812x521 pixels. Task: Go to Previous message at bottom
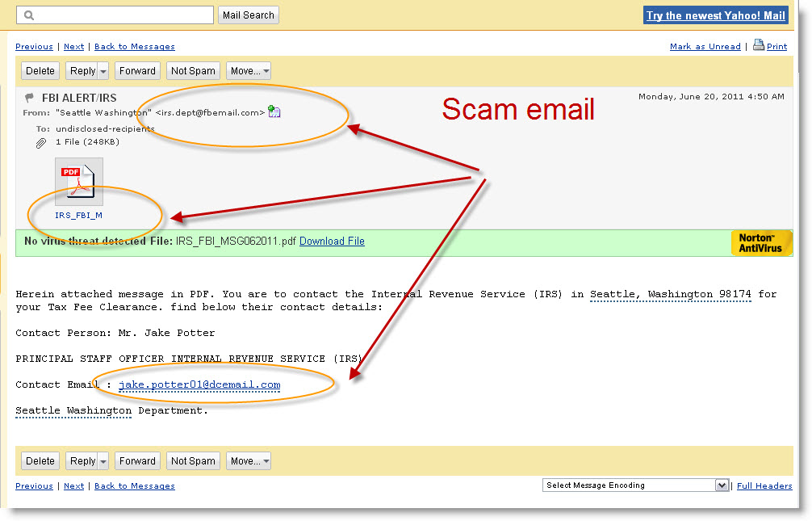34,485
